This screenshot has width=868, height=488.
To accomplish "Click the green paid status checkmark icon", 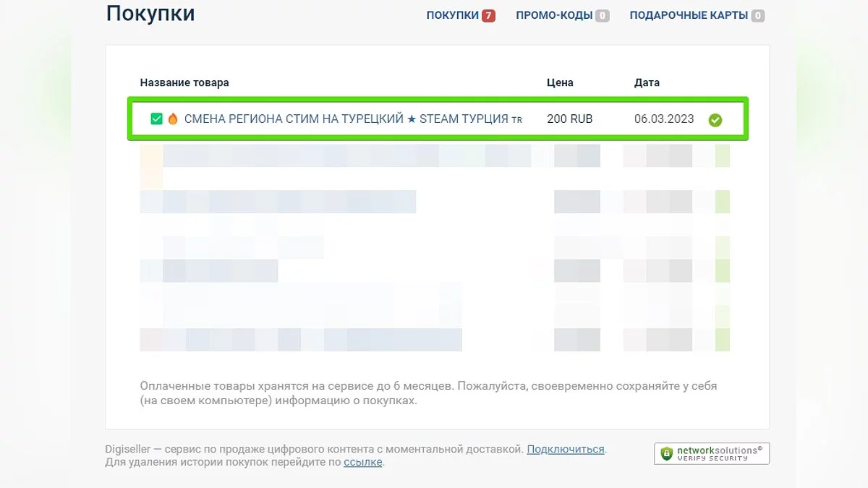I will click(715, 120).
